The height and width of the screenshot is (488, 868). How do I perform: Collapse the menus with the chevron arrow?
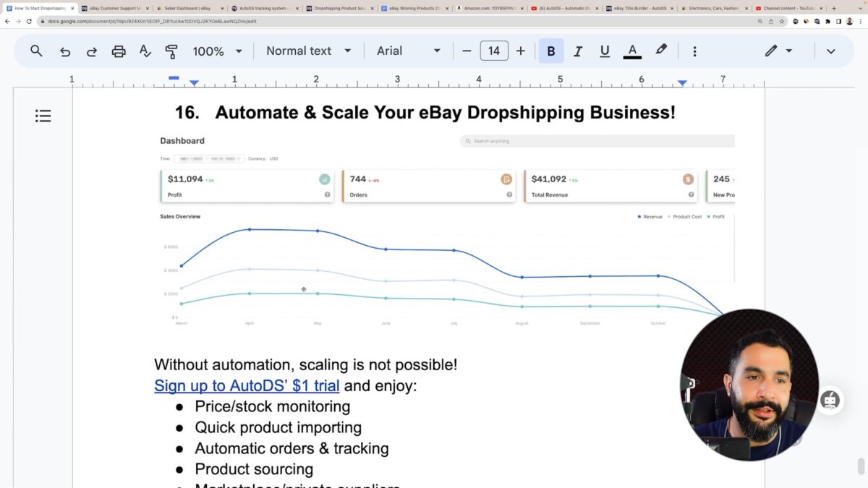[x=830, y=51]
